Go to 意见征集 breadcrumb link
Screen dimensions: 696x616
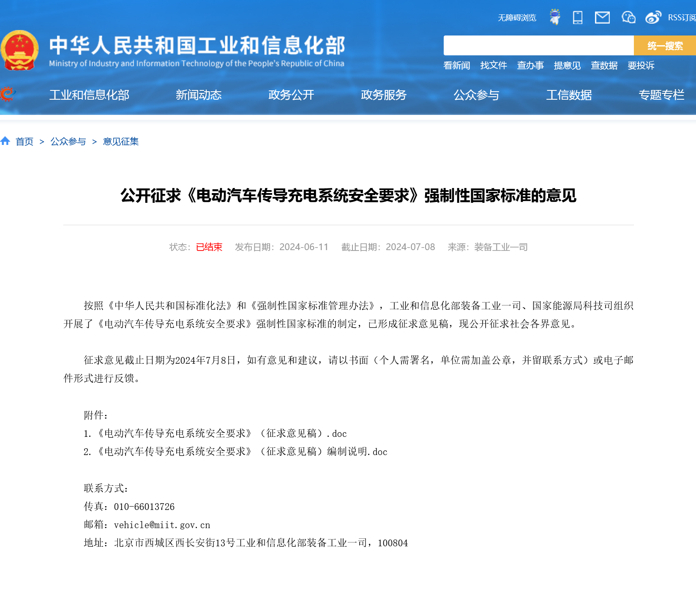pyautogui.click(x=121, y=142)
